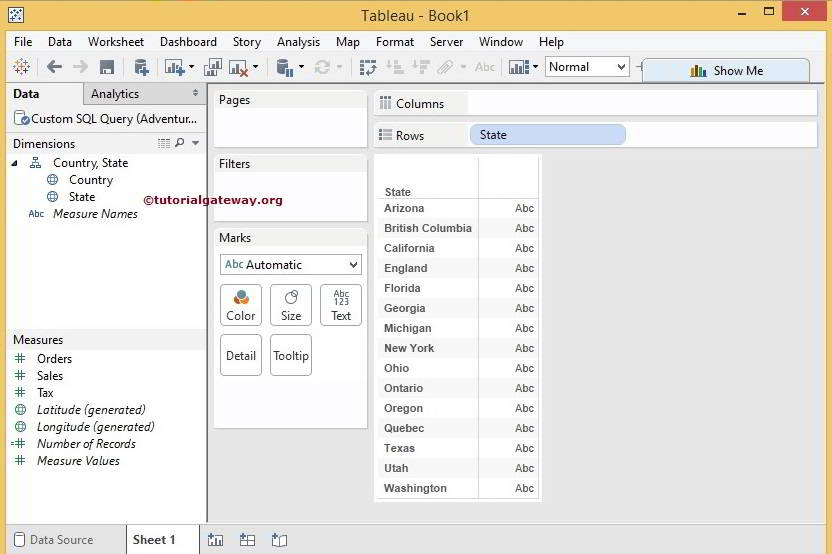Click the Clear Sheet icon
Image resolution: width=832 pixels, height=554 pixels.
238,68
